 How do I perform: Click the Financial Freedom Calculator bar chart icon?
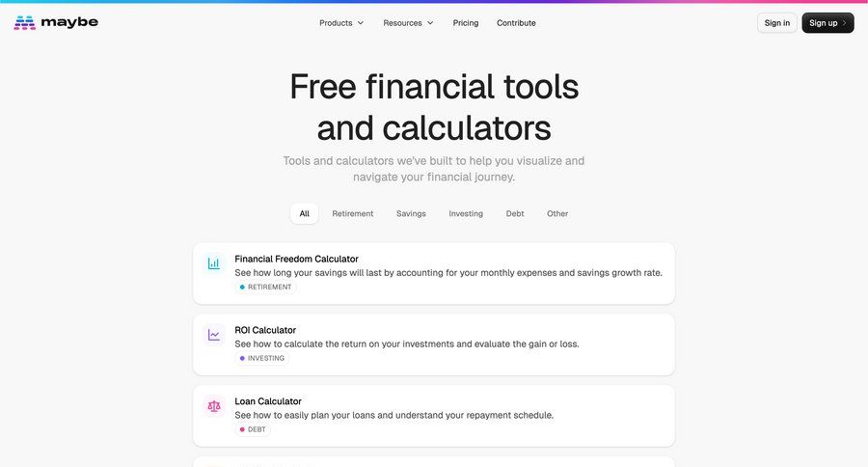(214, 263)
